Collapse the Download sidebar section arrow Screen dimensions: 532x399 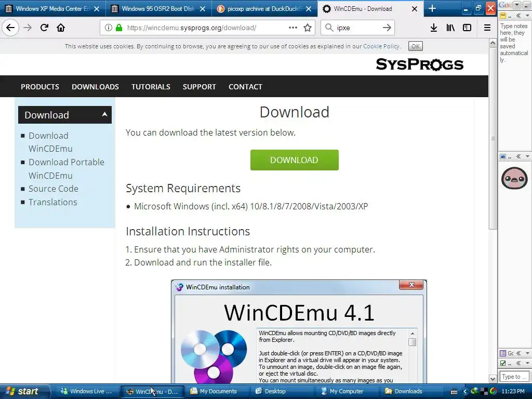[x=105, y=114]
